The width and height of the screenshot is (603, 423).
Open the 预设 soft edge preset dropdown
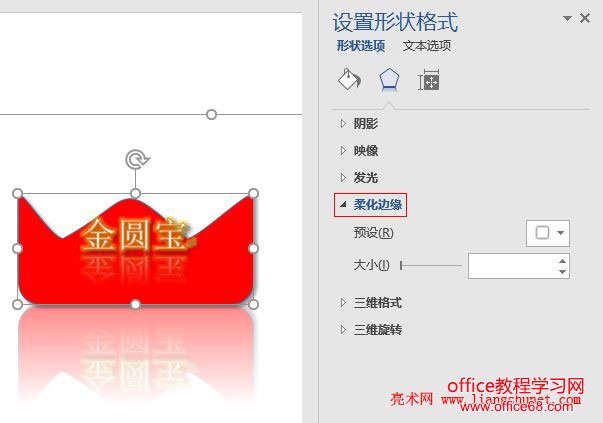[x=548, y=233]
